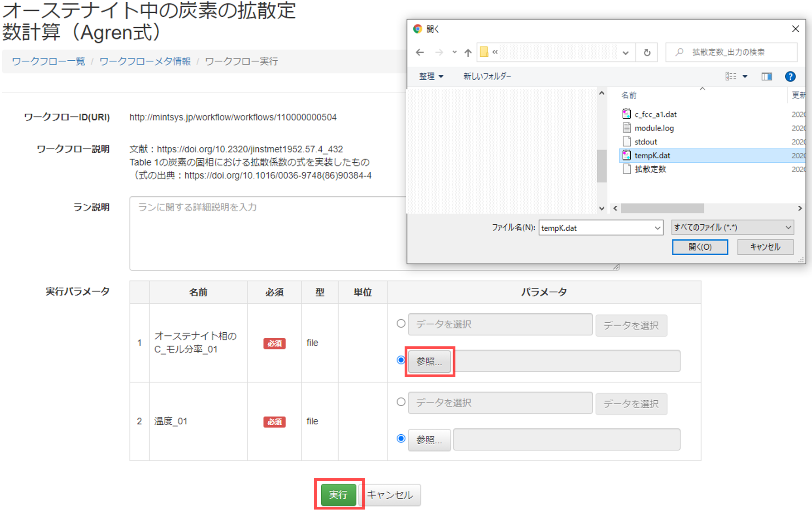
Task: Click 新しいフォルダー in toolbar
Action: tap(487, 77)
